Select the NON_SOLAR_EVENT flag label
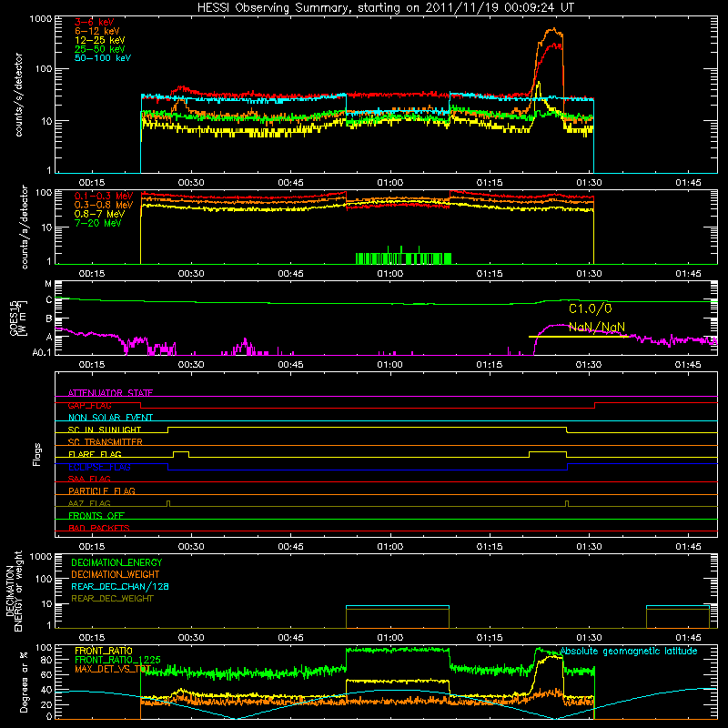The width and height of the screenshot is (728, 728). point(110,418)
